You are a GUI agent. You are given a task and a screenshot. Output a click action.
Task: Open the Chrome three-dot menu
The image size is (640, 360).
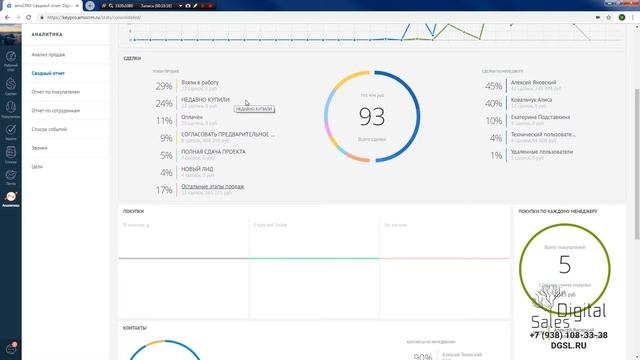tap(633, 18)
